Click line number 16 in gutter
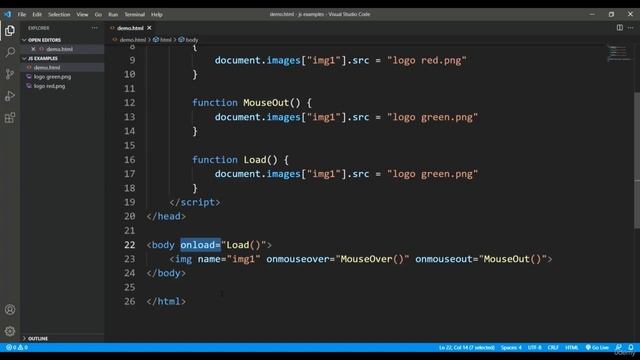640x360 pixels. [x=129, y=160]
